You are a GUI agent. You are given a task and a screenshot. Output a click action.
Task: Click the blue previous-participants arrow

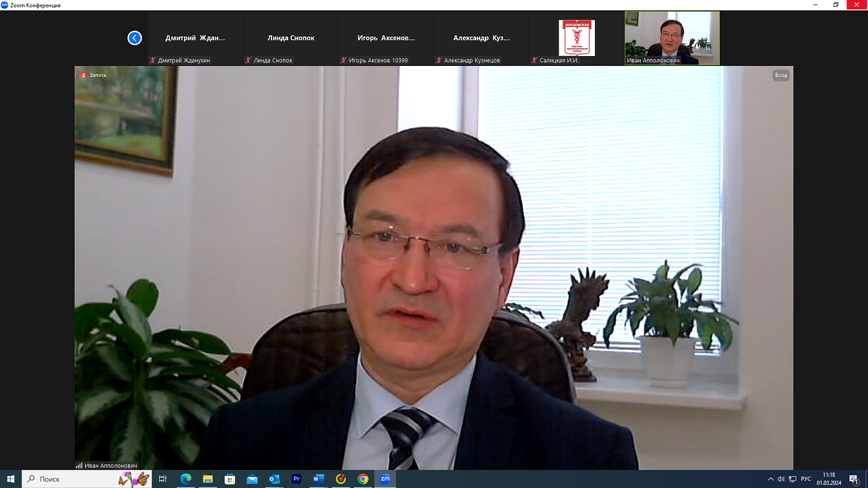(134, 38)
